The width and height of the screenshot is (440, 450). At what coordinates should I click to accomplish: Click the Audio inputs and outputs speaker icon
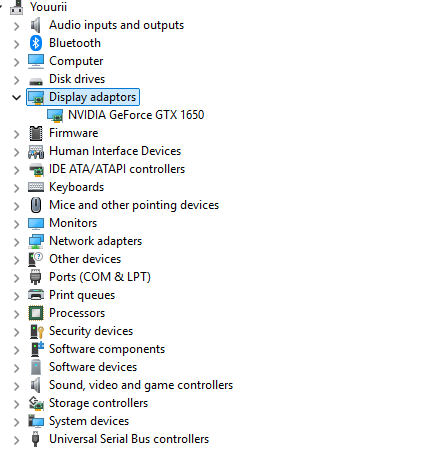tap(36, 25)
